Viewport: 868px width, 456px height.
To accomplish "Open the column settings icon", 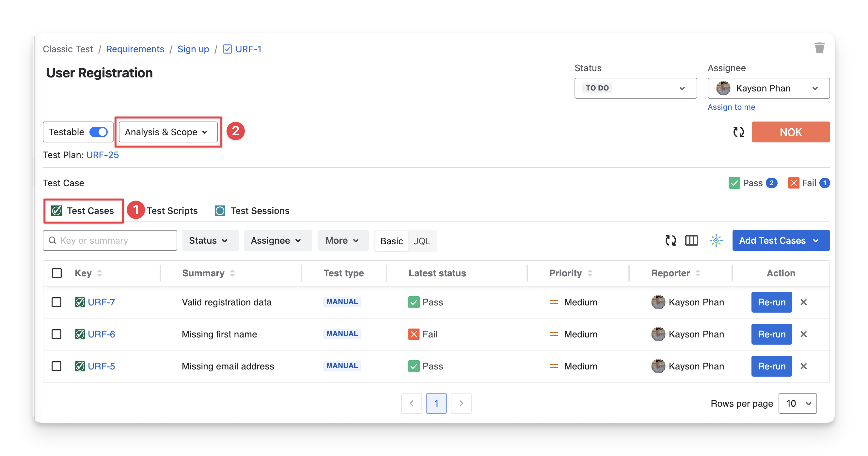I will pyautogui.click(x=691, y=240).
